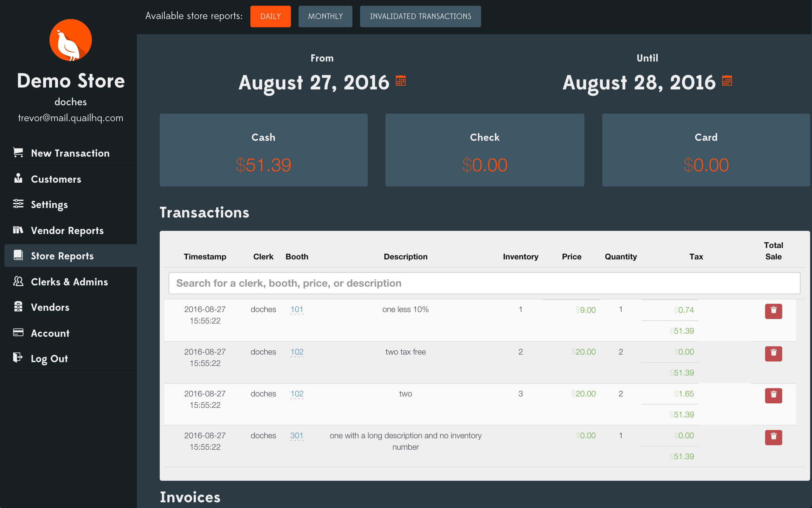Click the New Transaction cart icon
Image resolution: width=812 pixels, height=508 pixels.
18,152
